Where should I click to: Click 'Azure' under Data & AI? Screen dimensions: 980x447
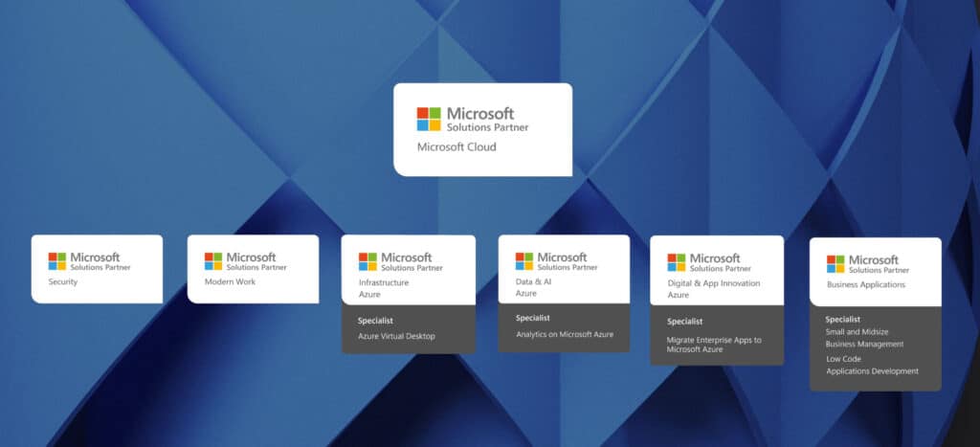526,293
